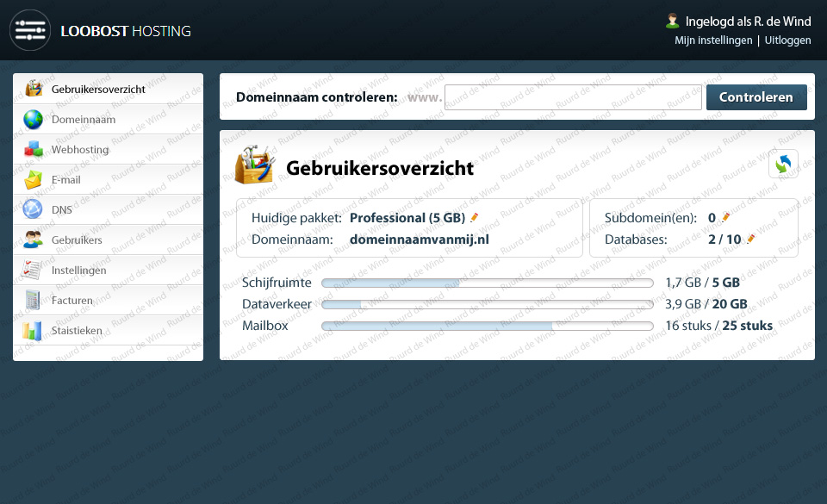Click the Mailbox progress bar
This screenshot has width=827, height=504.
488,326
